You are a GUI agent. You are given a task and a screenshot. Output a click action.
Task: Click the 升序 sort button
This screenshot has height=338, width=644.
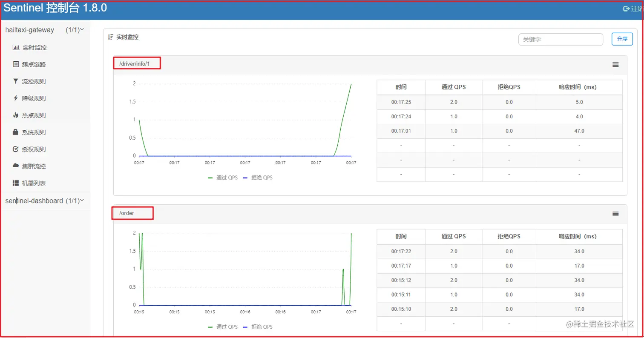[x=622, y=39]
